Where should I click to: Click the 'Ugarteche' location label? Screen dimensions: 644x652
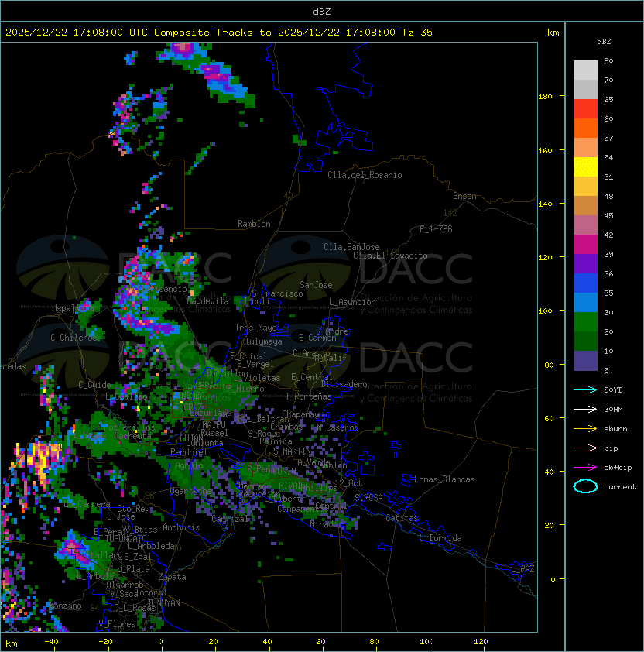191,492
